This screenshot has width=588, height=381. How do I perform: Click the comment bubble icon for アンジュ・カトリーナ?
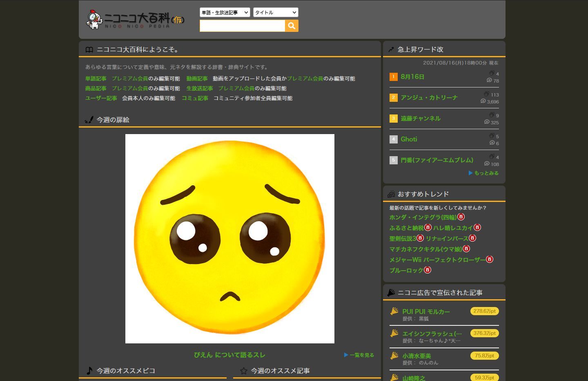click(483, 101)
